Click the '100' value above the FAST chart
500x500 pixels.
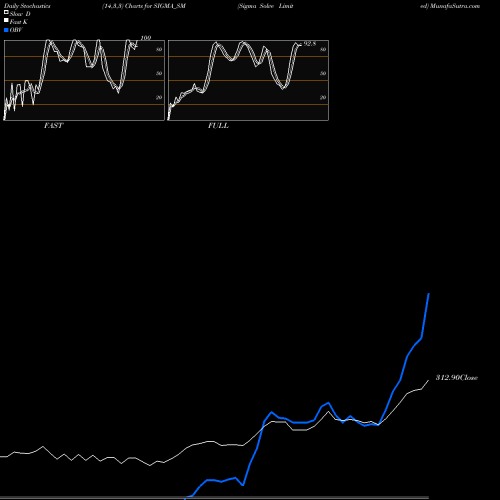(x=146, y=38)
